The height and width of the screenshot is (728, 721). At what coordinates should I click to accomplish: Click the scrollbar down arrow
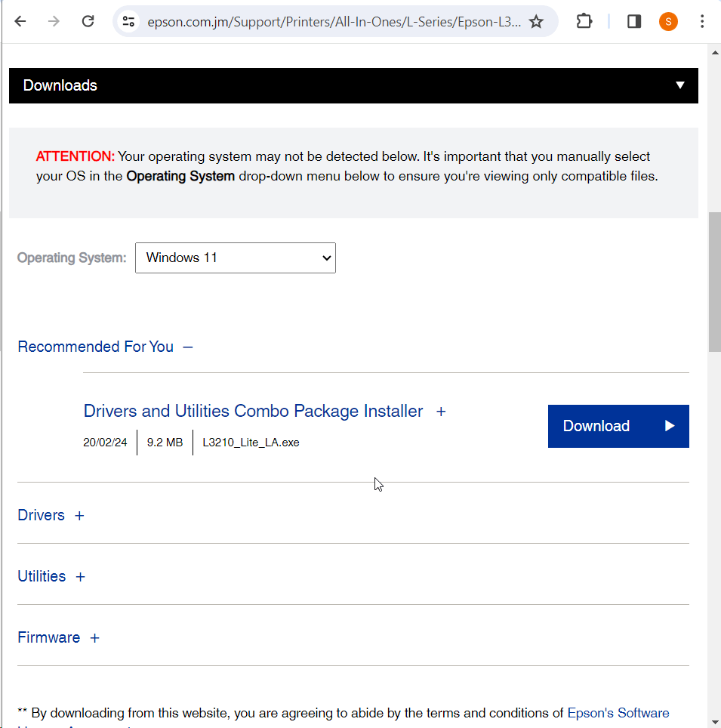tap(714, 721)
